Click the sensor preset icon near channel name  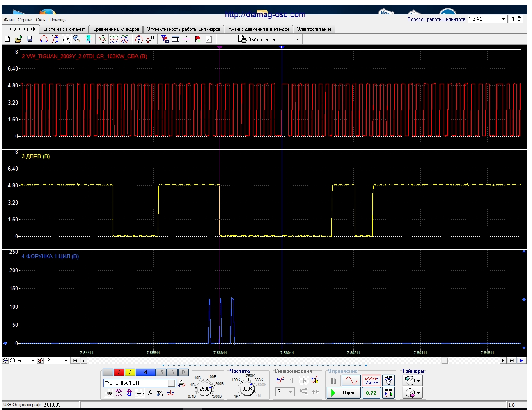pos(181,383)
